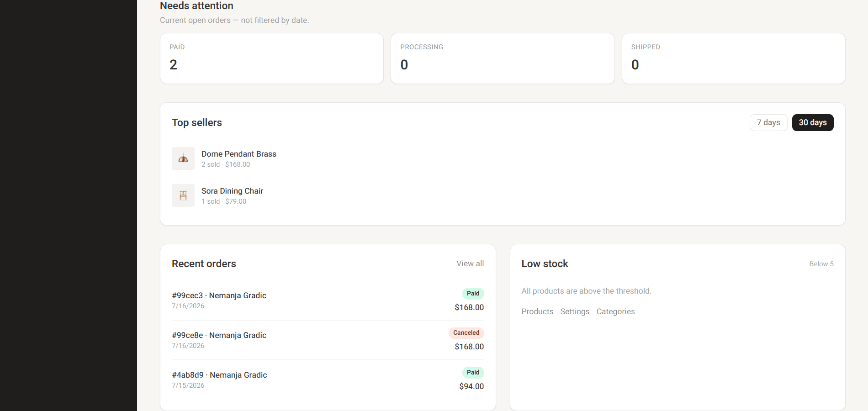Open the PAID orders card

(x=272, y=58)
